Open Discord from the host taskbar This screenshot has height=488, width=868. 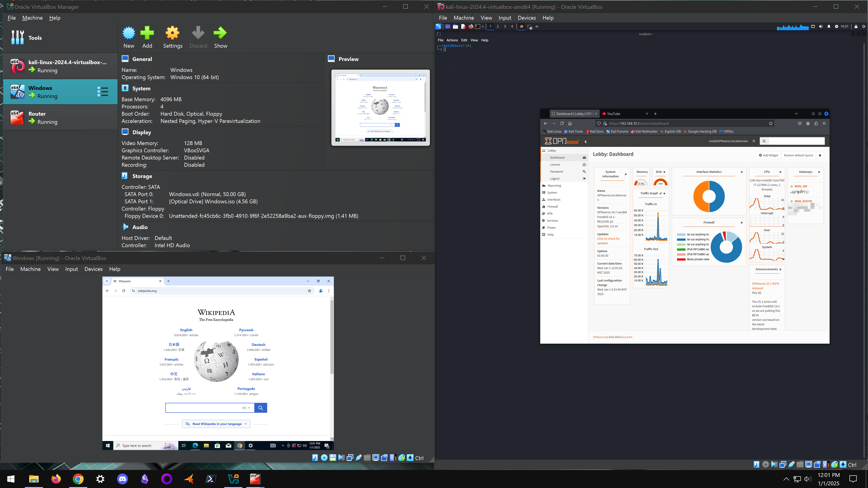coord(122,479)
